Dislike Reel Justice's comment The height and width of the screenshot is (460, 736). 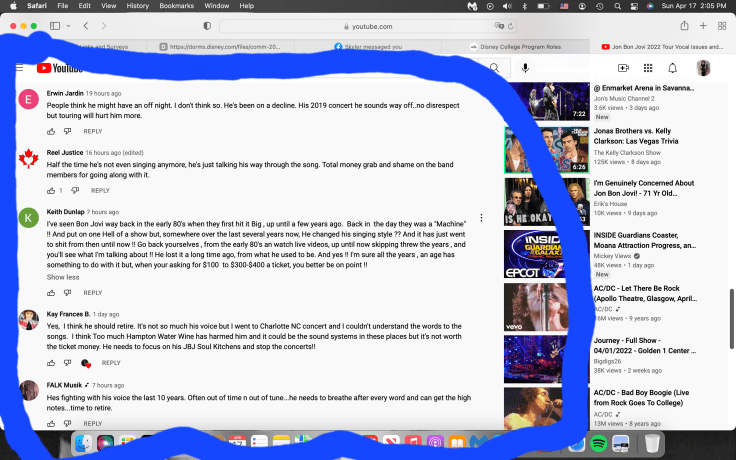[74, 190]
